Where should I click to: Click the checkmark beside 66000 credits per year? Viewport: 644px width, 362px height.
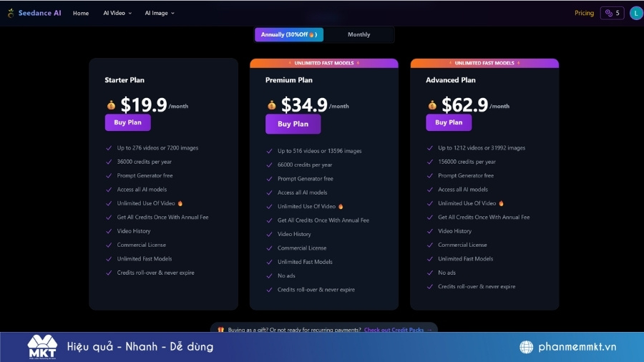click(270, 165)
